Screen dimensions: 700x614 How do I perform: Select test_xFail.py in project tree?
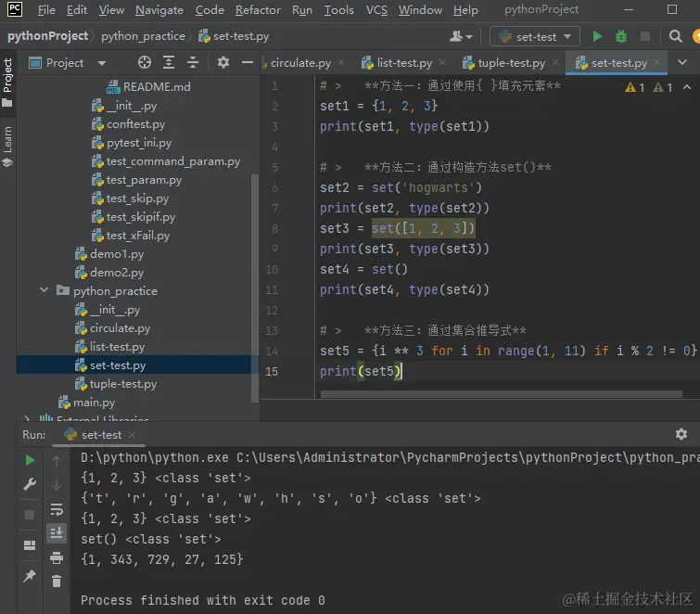pos(131,236)
